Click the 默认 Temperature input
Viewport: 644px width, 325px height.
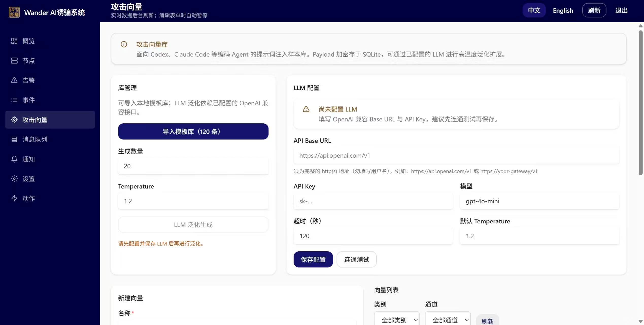click(x=540, y=236)
